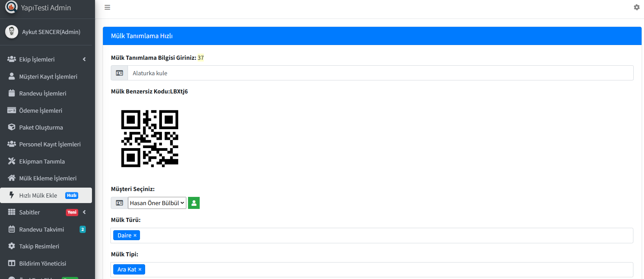Image resolution: width=644 pixels, height=279 pixels.
Task: Click the Randevu Takvimi calendar icon
Action: point(12,229)
